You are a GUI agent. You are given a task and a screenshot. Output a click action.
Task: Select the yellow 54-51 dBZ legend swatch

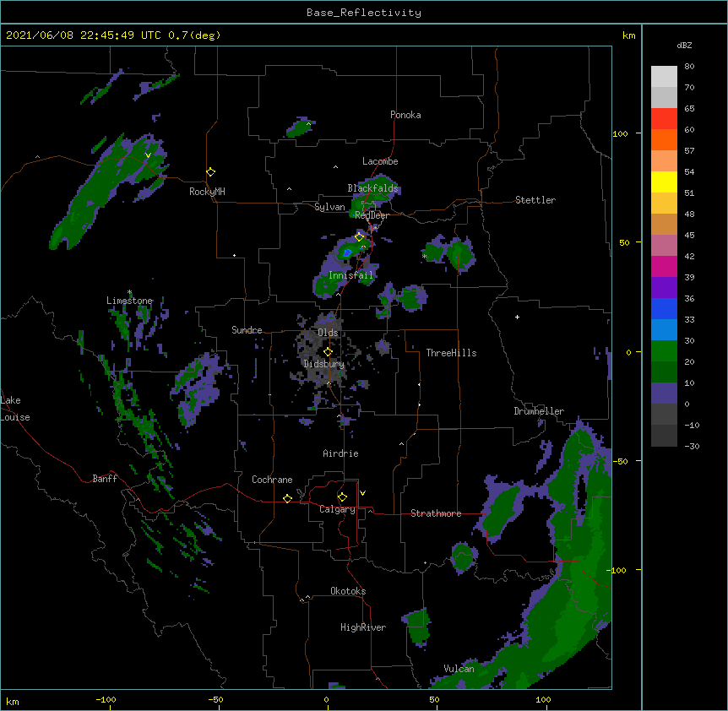click(664, 182)
